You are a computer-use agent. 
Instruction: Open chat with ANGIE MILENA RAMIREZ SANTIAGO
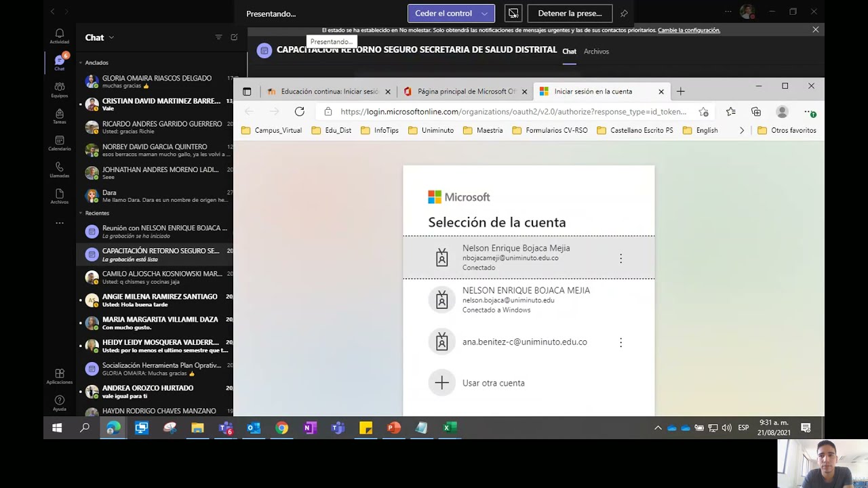(156, 300)
